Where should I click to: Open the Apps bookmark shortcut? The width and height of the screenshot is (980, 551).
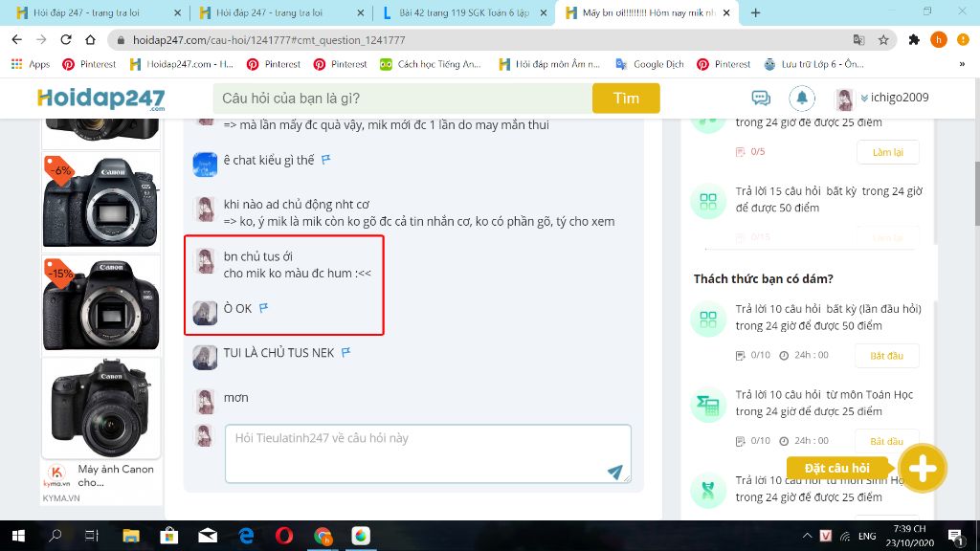coord(31,64)
